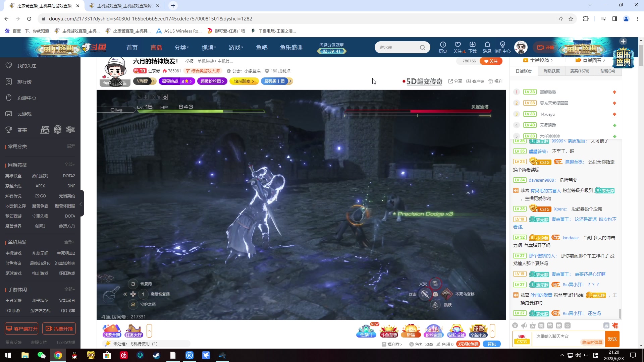Open the emoji picker in chat
This screenshot has width=644, height=362.
[515, 325]
